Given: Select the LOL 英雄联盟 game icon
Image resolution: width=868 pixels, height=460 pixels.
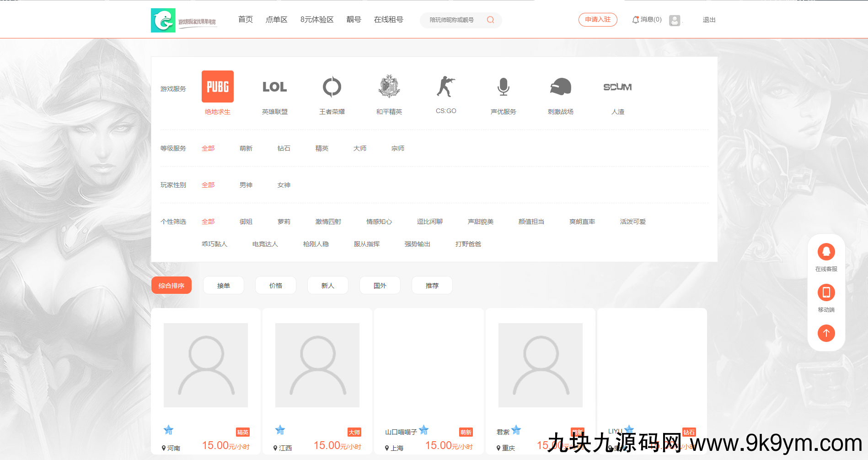Looking at the screenshot, I should (x=274, y=87).
